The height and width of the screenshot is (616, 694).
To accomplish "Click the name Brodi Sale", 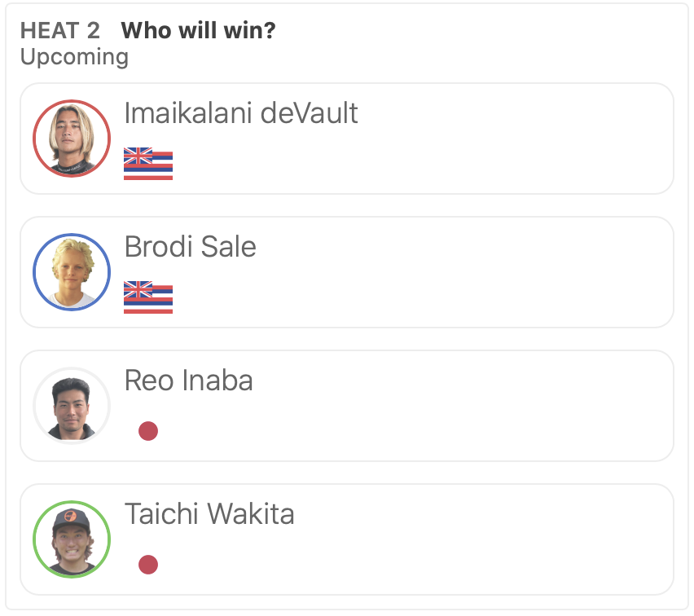I will tap(190, 246).
